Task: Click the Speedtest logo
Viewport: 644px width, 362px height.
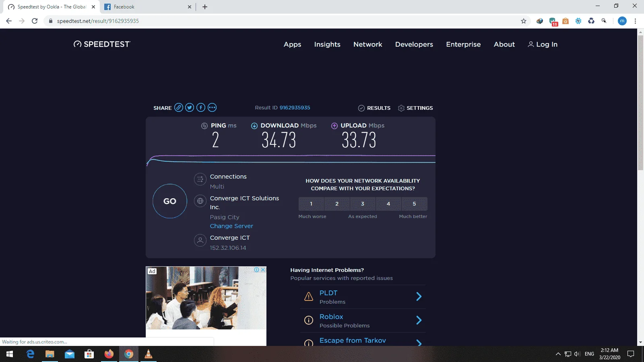Action: 102,44
